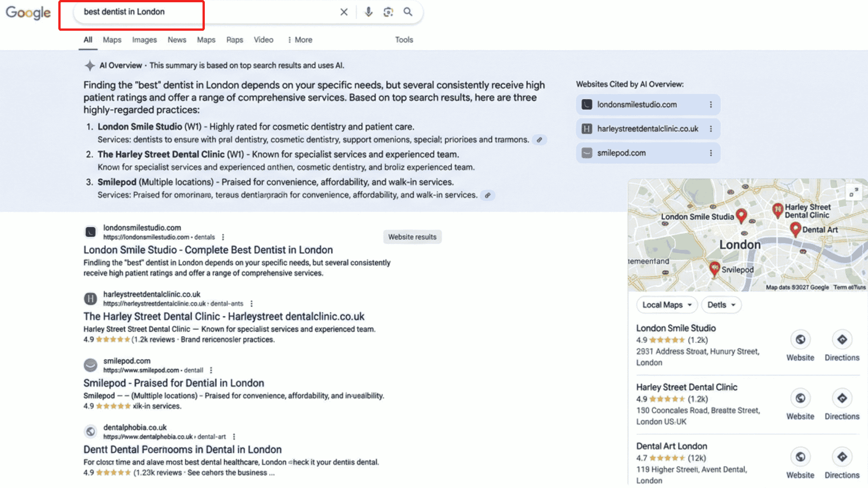Screen dimensions: 868x488
Task: Open options for harleystreetdentalclinic.co.uk cited website
Action: (x=711, y=129)
